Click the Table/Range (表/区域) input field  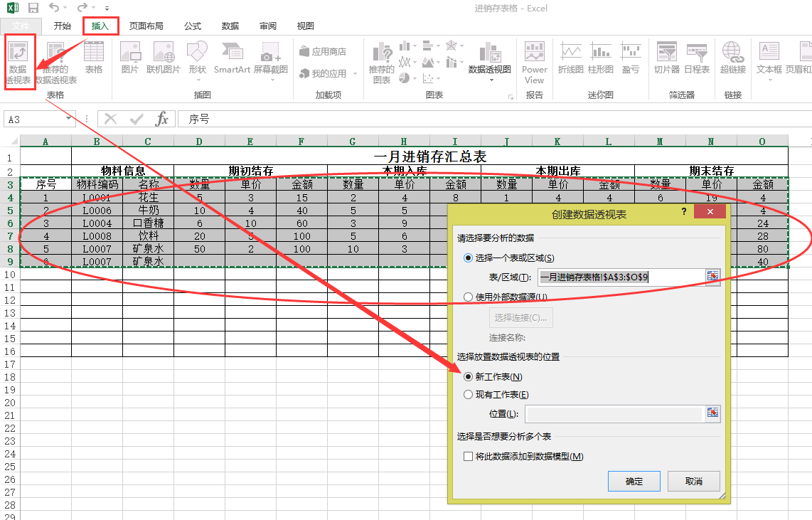(619, 277)
